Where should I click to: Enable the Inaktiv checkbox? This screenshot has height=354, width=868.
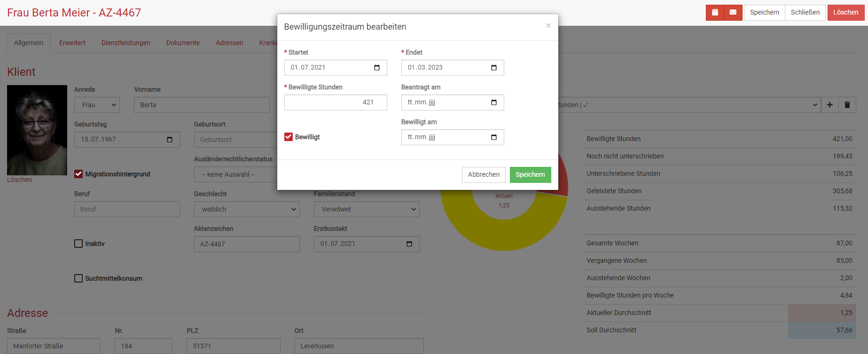pyautogui.click(x=78, y=244)
